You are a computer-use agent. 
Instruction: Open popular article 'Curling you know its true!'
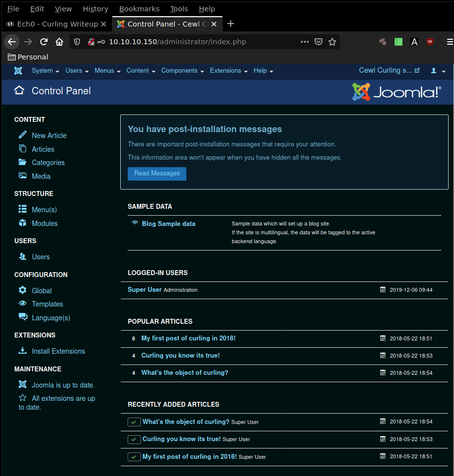pyautogui.click(x=181, y=356)
